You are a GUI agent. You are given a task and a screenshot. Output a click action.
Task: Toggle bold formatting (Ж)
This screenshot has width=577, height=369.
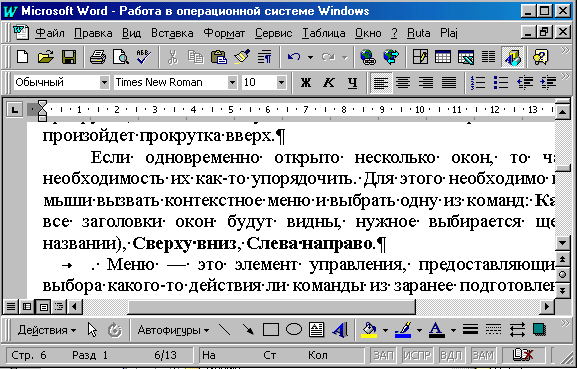point(305,82)
